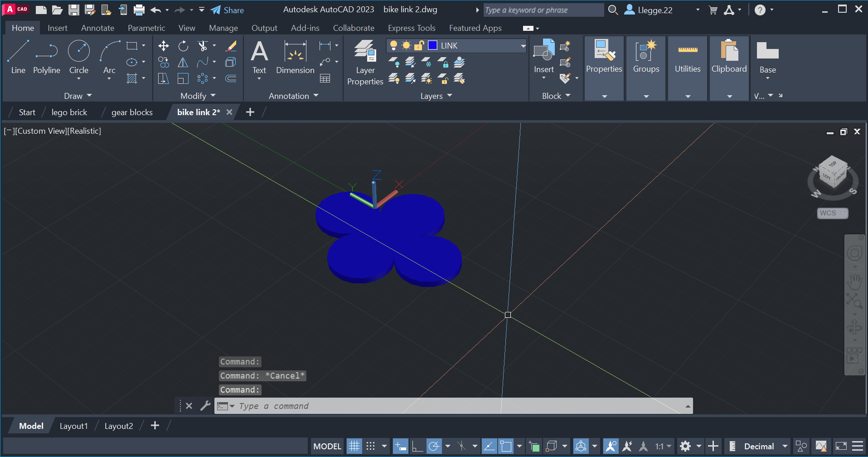Click the Start tab link
Screen dimensions: 868x457
pyautogui.click(x=27, y=112)
